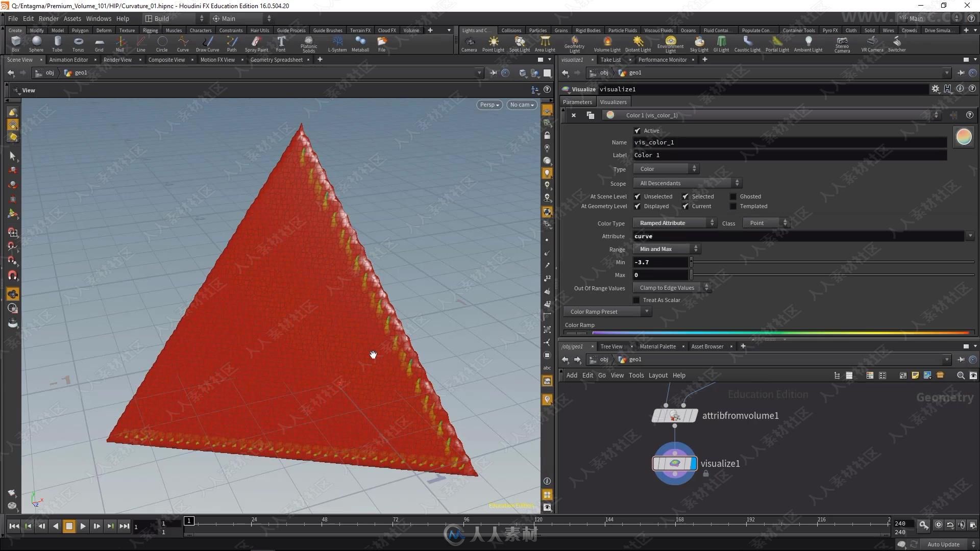Open the Type dropdown set to Color
Viewport: 980px width, 551px height.
tap(666, 169)
